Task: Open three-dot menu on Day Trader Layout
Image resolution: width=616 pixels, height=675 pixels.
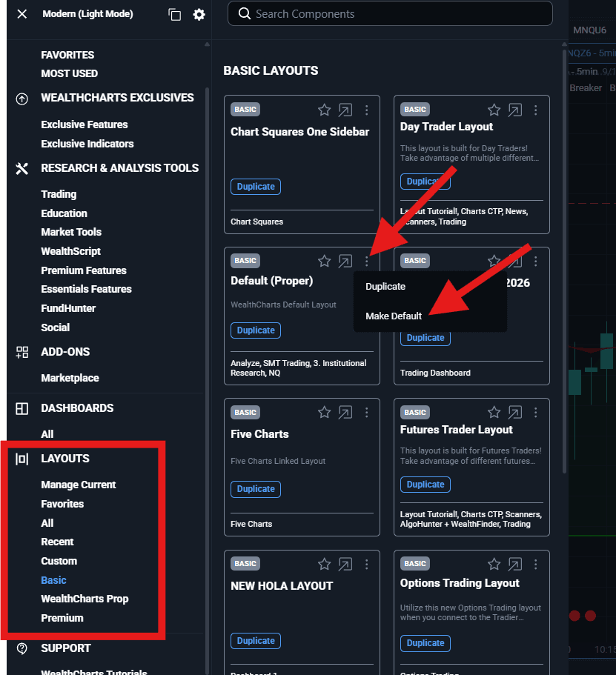Action: pyautogui.click(x=536, y=110)
